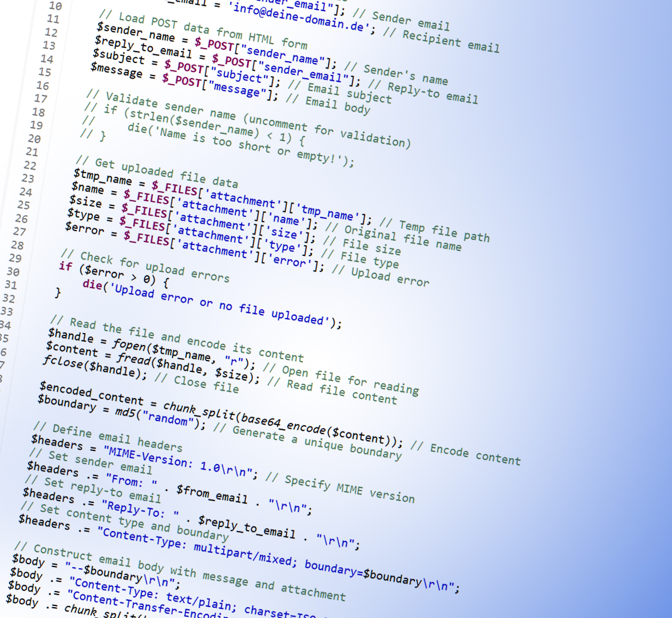This screenshot has width=672, height=618.
Task: Click the 'Upload error or no file uploaded' string
Action: tap(220, 304)
